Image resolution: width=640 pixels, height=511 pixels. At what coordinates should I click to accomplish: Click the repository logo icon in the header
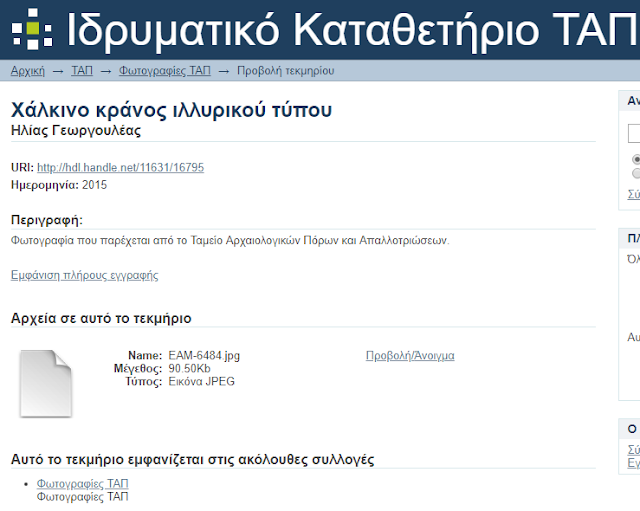(x=31, y=30)
